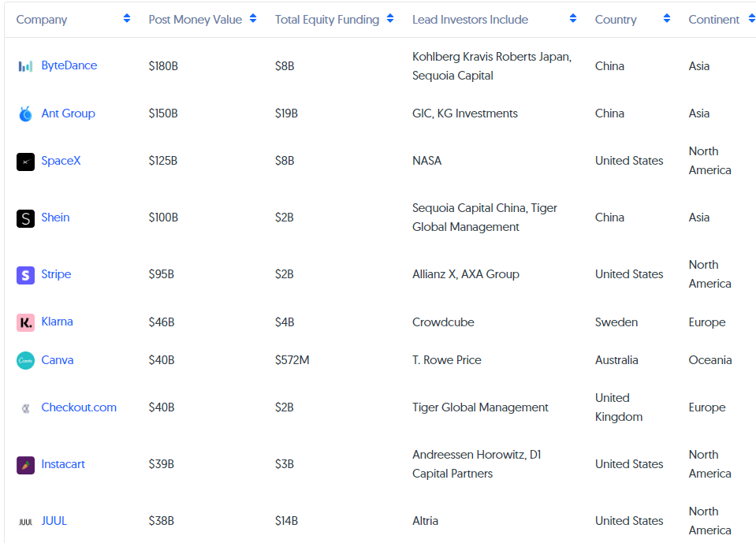This screenshot has width=756, height=543.
Task: Click Andreessen Horowitz, D1 Capital Partners text
Action: (x=476, y=464)
